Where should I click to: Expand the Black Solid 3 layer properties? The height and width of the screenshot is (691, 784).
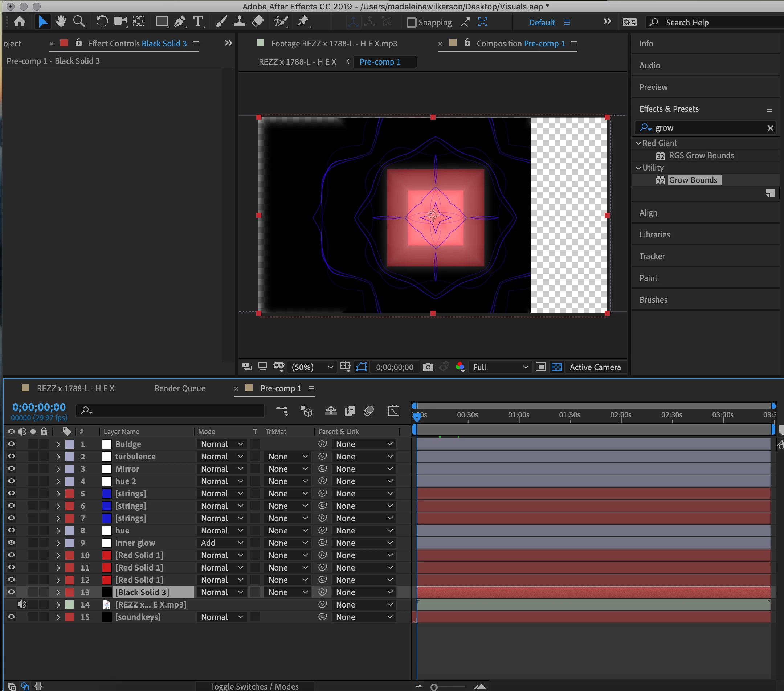(x=58, y=592)
